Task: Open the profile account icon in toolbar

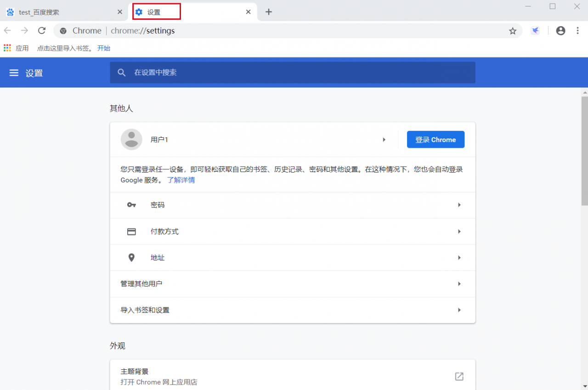Action: click(560, 31)
